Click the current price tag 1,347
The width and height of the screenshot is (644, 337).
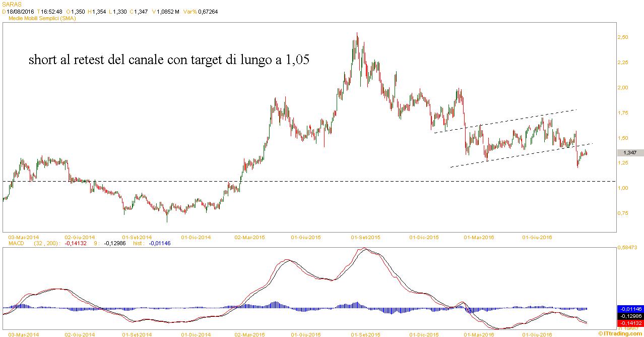[630, 152]
